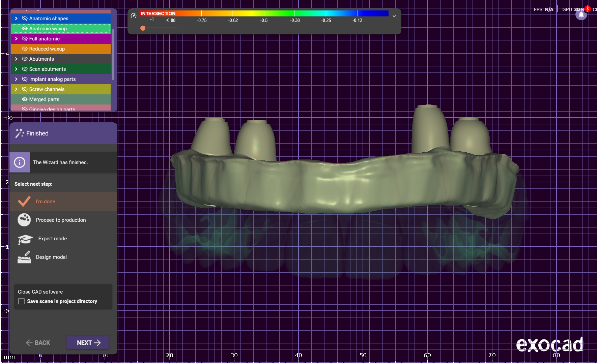The image size is (597, 364).
Task: Select the Abutments row in the layer list
Action: pos(41,59)
